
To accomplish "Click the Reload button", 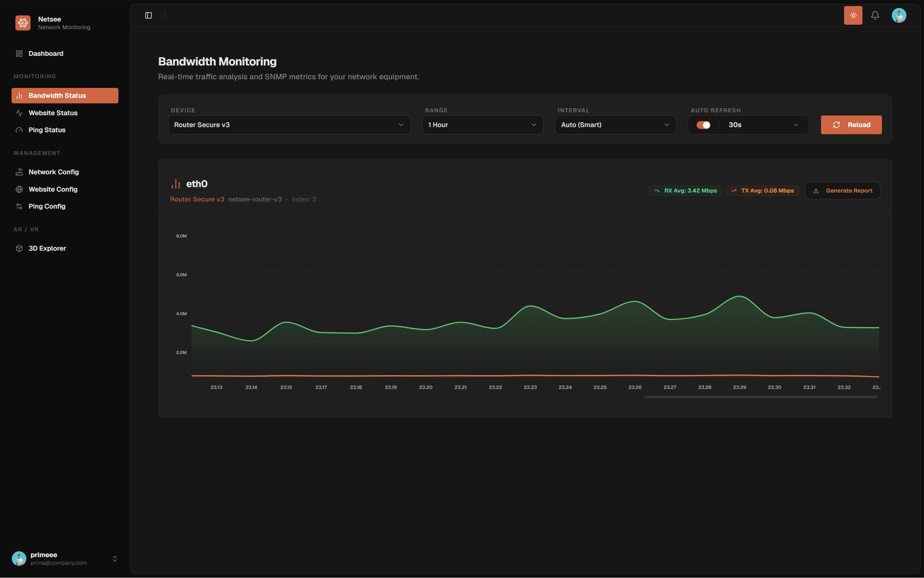I will pyautogui.click(x=851, y=125).
